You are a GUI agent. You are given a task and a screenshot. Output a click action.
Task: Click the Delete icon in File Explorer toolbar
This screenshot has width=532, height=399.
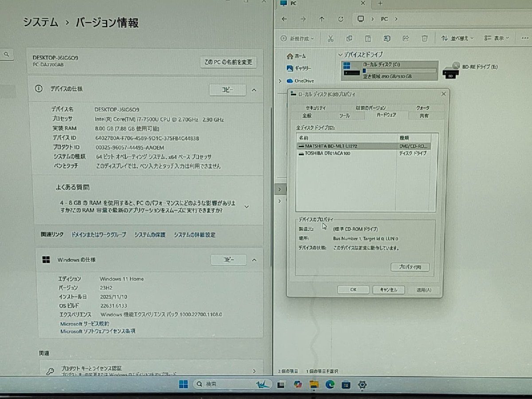coord(425,39)
